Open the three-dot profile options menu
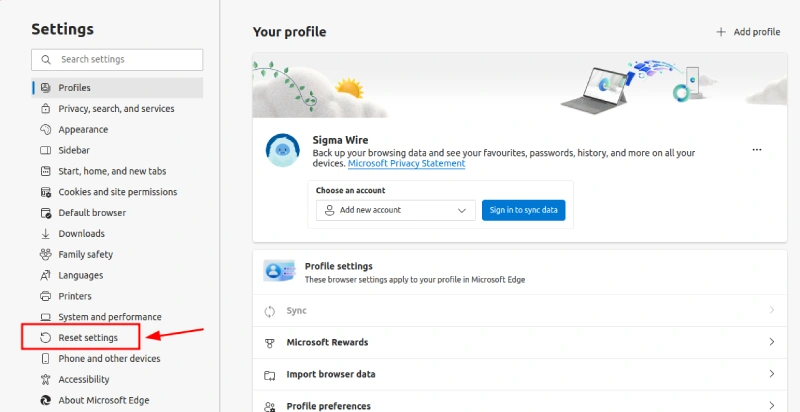 click(757, 150)
